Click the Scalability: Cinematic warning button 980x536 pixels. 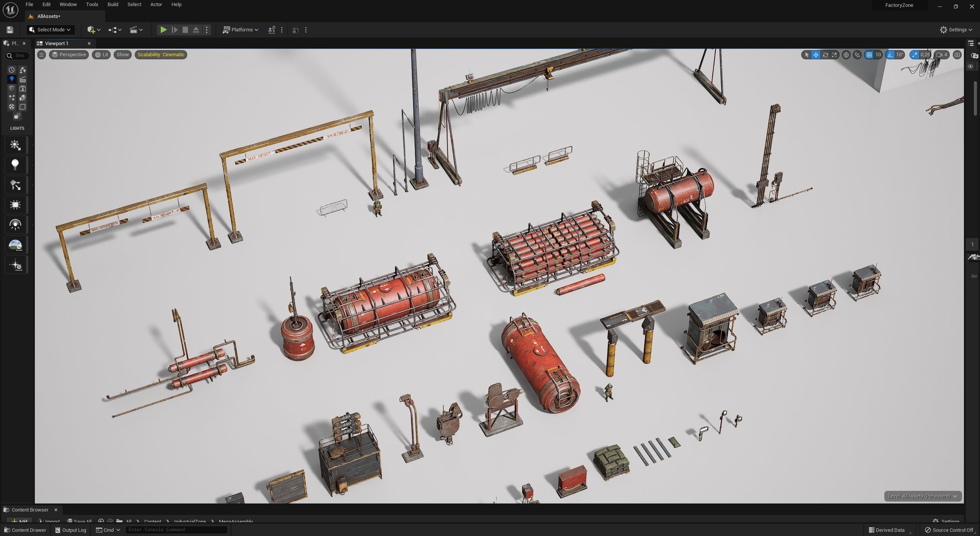[161, 55]
